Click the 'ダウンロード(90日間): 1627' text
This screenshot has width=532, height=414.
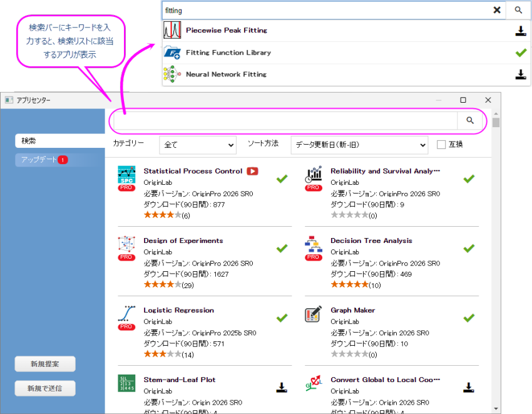[186, 274]
